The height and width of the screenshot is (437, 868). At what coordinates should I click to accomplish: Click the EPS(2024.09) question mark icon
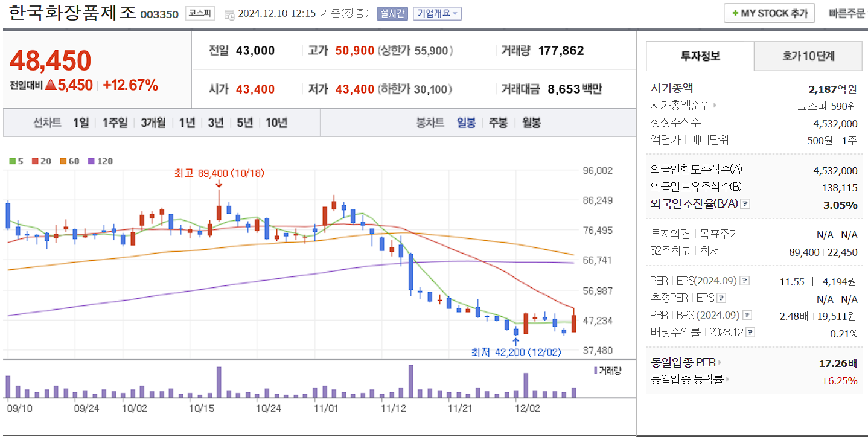click(744, 281)
